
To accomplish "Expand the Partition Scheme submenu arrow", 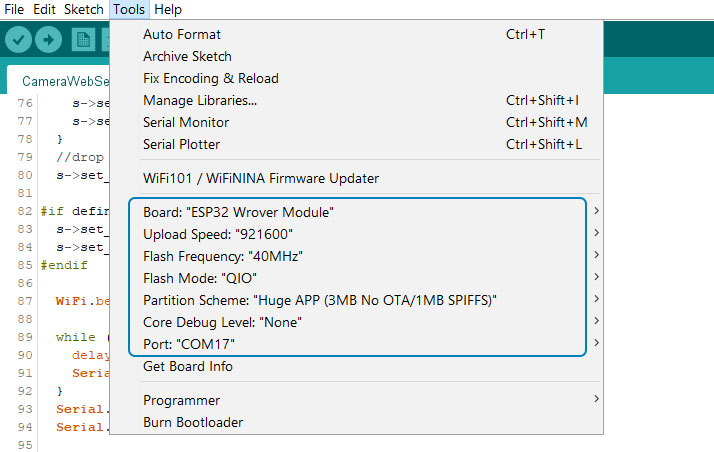I will point(596,299).
